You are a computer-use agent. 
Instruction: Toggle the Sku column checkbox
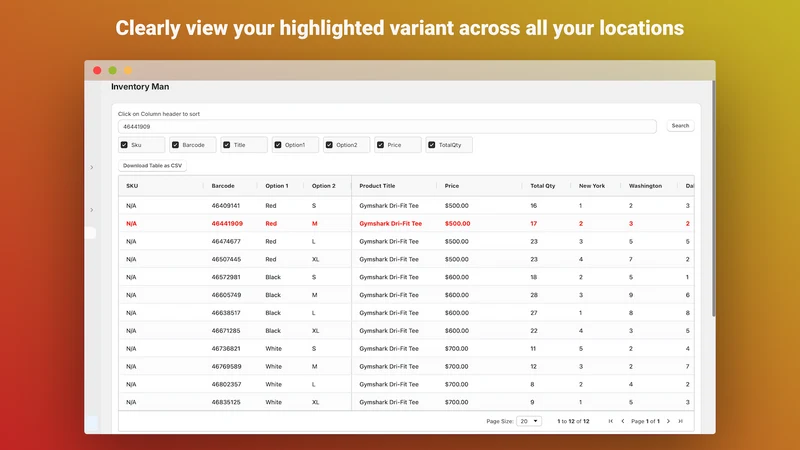tap(124, 145)
